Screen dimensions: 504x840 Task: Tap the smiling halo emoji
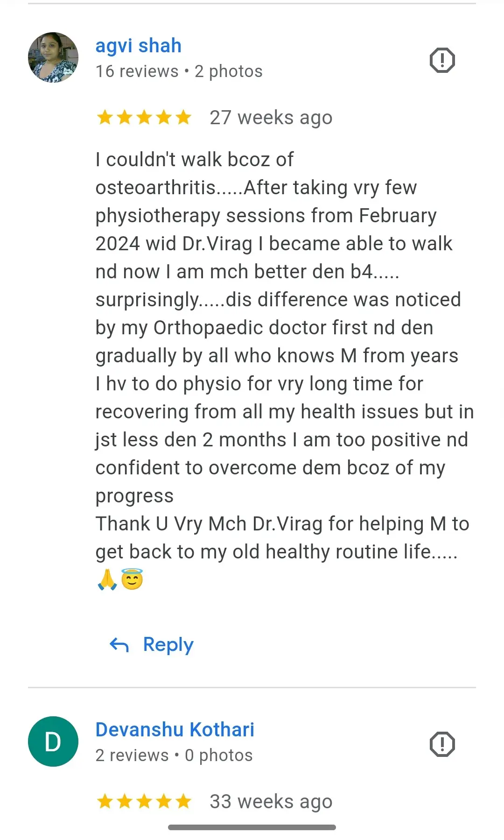tap(132, 579)
